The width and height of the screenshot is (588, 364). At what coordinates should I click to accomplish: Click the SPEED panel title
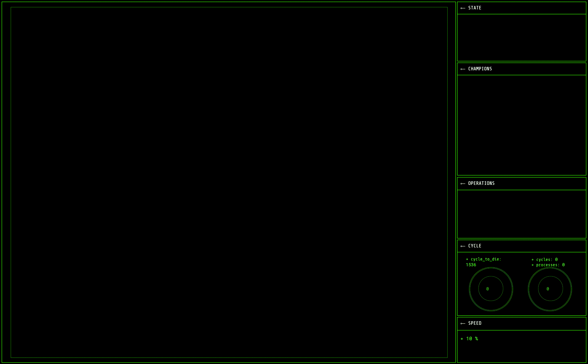475,323
